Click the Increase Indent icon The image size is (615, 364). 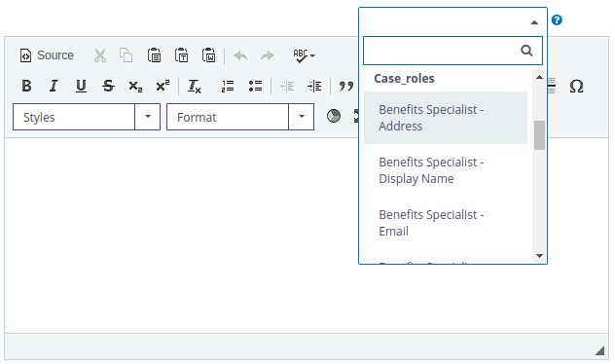coord(314,86)
